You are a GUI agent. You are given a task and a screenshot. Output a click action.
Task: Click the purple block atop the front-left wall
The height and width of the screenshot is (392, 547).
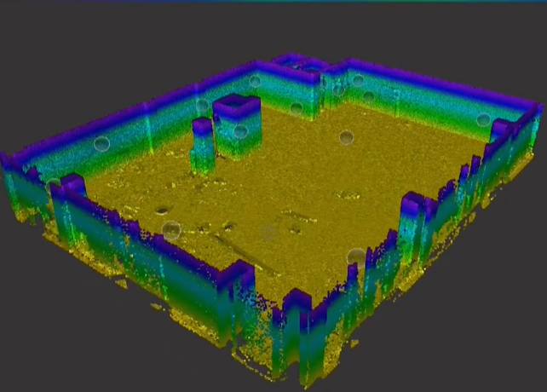click(72, 182)
